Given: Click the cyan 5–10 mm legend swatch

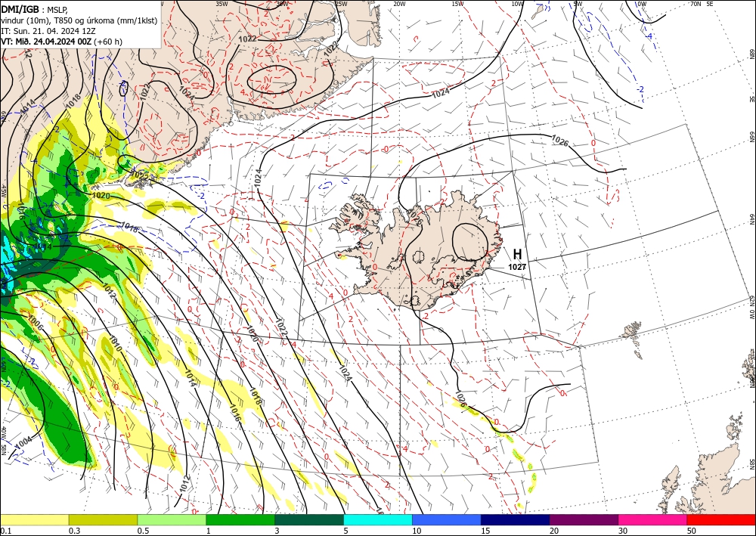Looking at the screenshot, I should click(x=378, y=519).
